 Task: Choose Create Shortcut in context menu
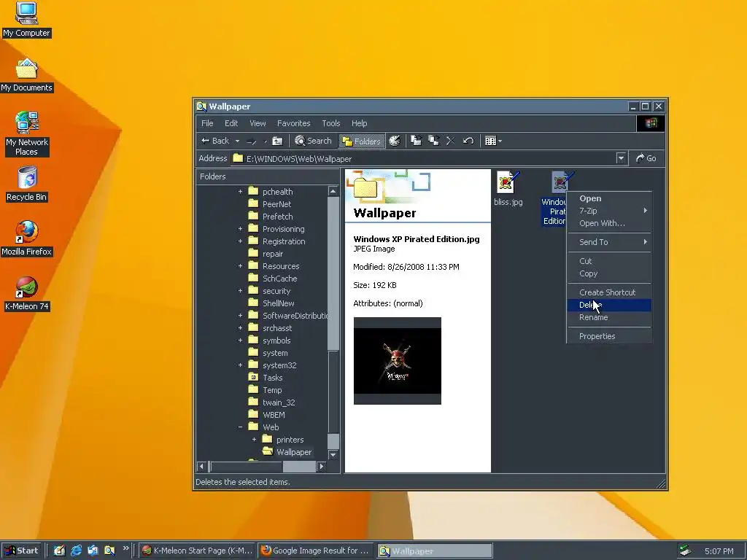[x=609, y=292]
